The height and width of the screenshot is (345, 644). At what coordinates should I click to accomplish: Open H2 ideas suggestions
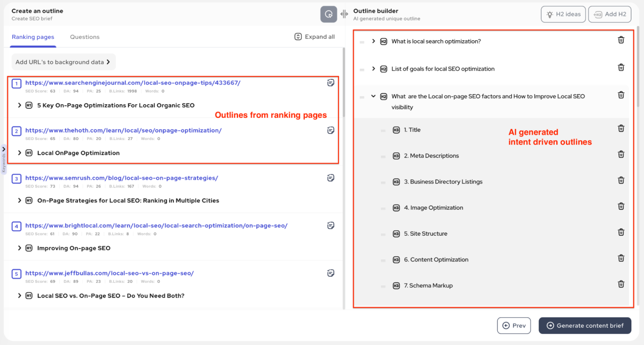(x=563, y=14)
